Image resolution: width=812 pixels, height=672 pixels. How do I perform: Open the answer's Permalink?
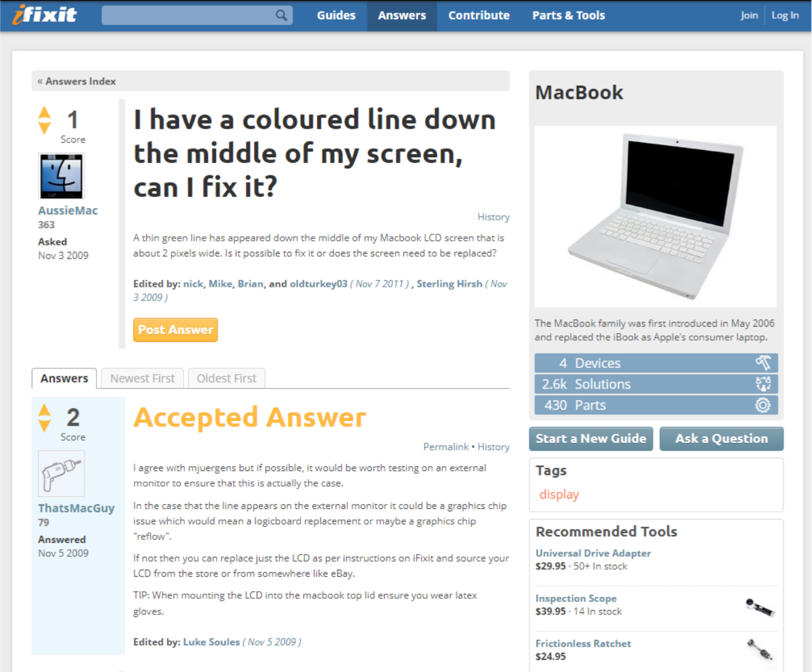(446, 446)
